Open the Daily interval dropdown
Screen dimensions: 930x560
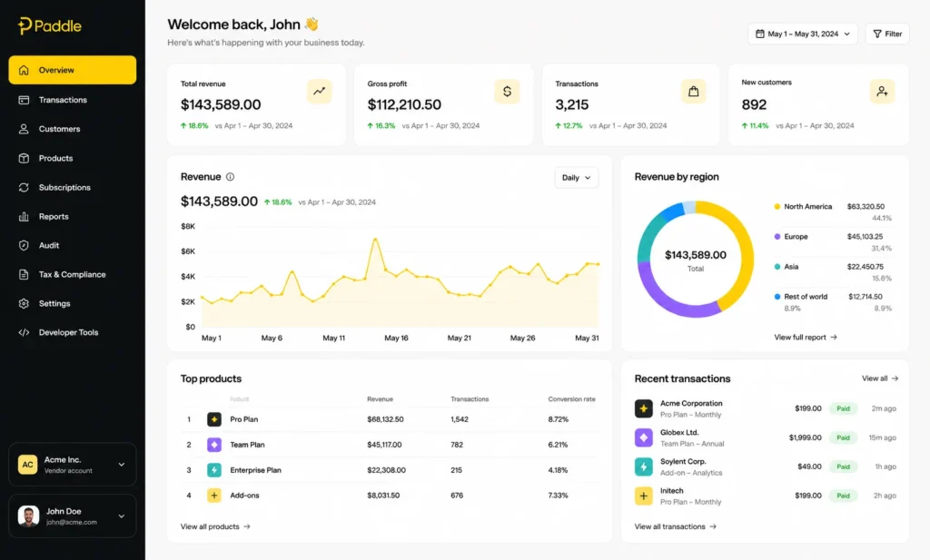577,178
